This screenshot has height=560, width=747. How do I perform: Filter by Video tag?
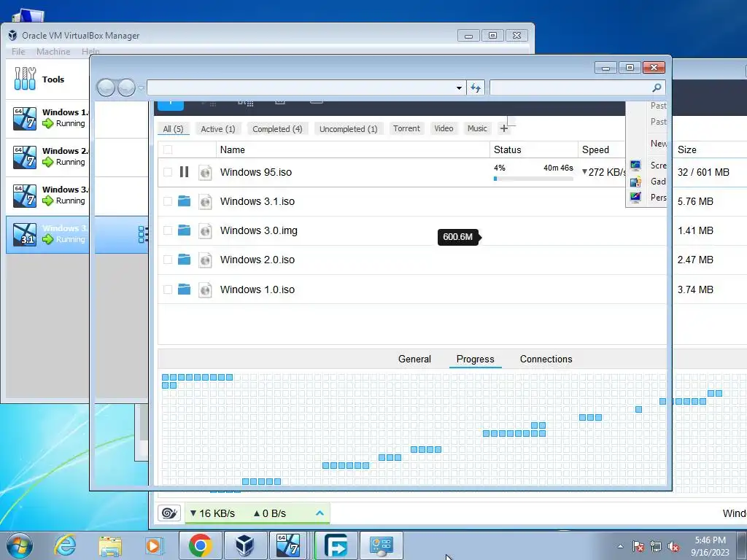coord(444,128)
